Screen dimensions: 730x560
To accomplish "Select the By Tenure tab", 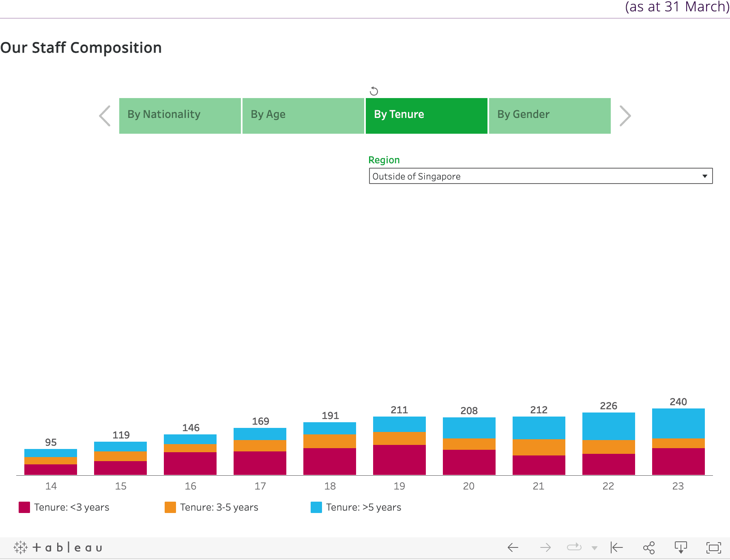I will [427, 116].
